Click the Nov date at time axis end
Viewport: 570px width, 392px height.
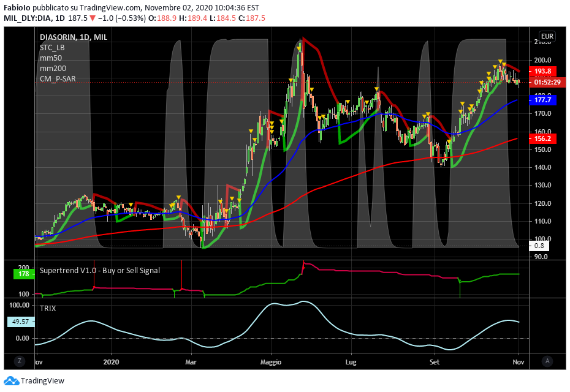[519, 362]
